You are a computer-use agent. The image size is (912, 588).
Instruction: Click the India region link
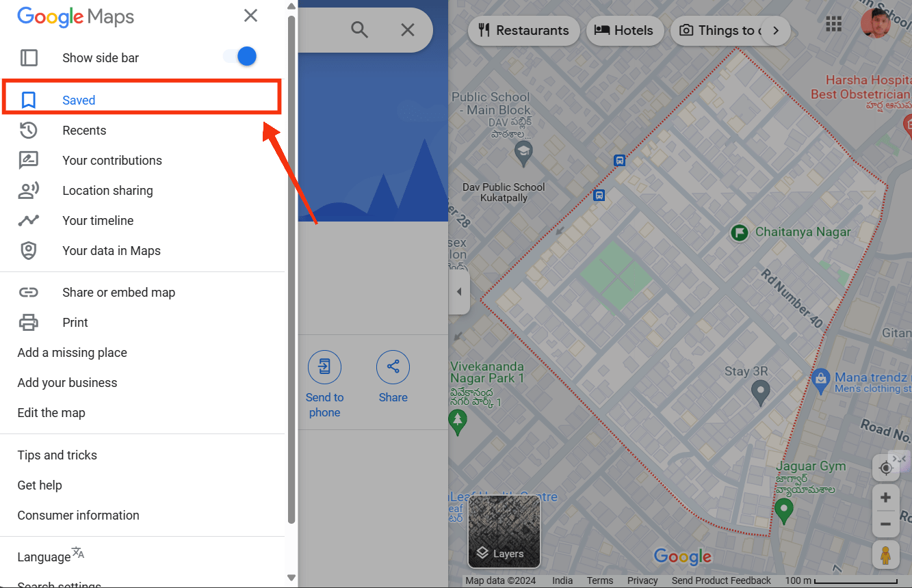click(x=562, y=580)
